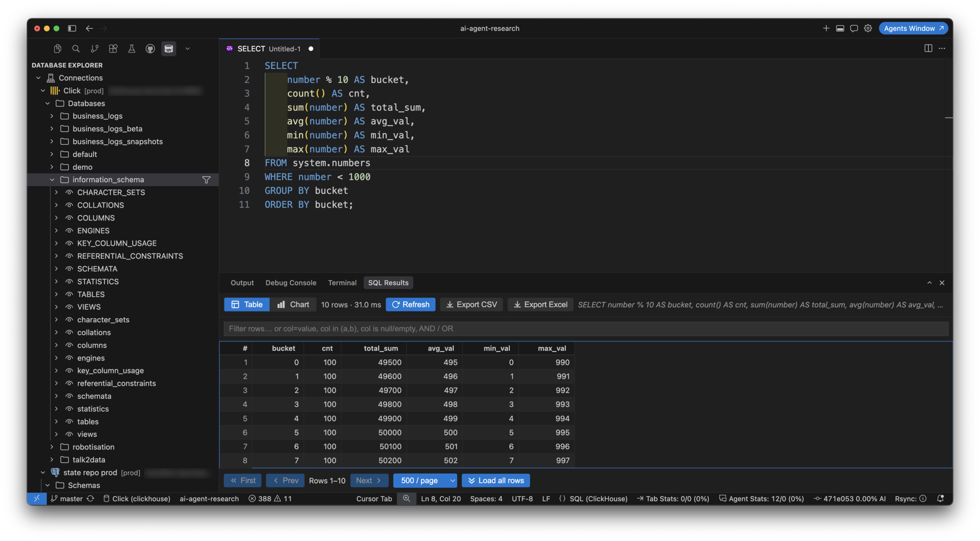
Task: Switch to the Terminal panel tab
Action: click(x=342, y=283)
